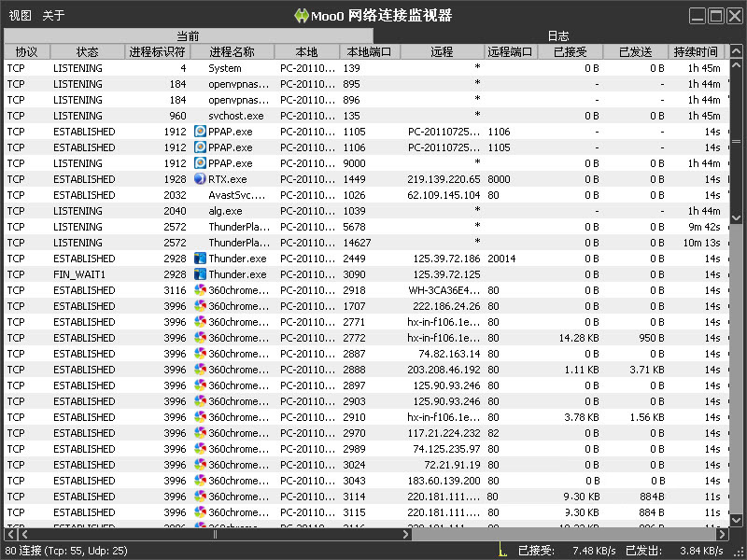Open the 关于 menu
Screen dimensions: 747x560
click(x=53, y=15)
